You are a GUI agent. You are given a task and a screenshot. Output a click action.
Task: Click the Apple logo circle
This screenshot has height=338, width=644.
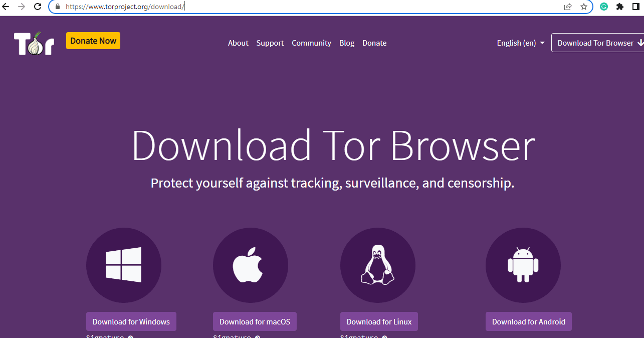coord(251,265)
